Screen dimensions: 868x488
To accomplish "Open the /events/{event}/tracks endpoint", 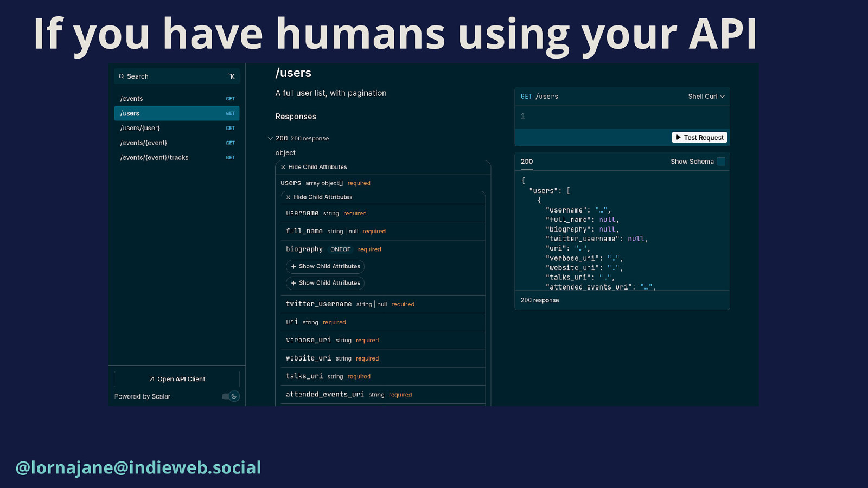I will click(177, 157).
